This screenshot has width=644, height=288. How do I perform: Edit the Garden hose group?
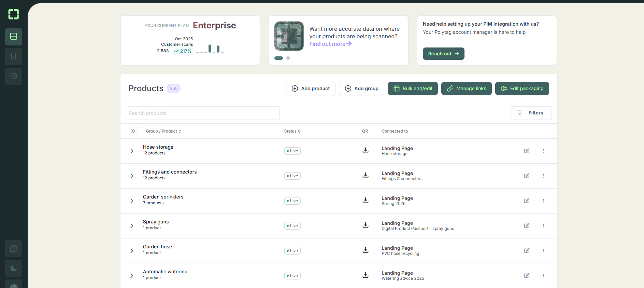527,250
